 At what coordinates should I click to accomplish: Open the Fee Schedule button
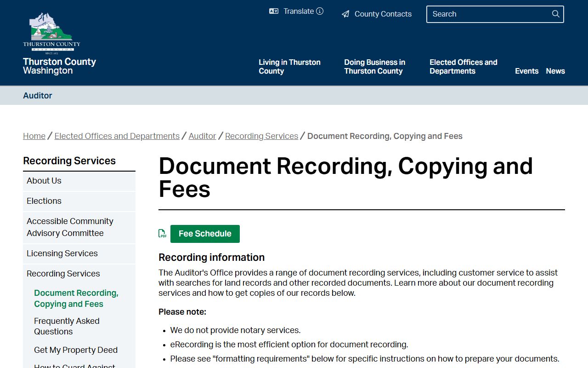(x=205, y=234)
